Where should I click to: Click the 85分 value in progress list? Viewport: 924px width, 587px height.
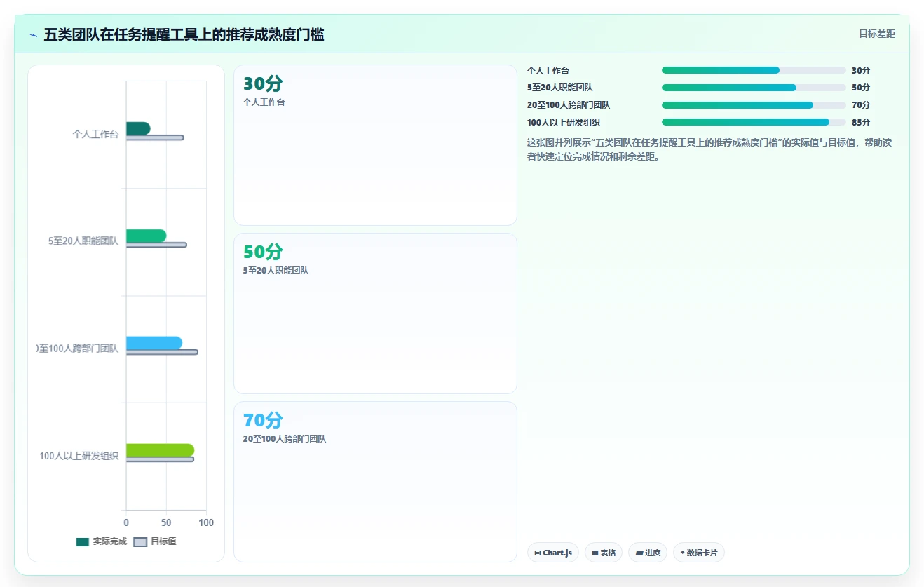861,122
